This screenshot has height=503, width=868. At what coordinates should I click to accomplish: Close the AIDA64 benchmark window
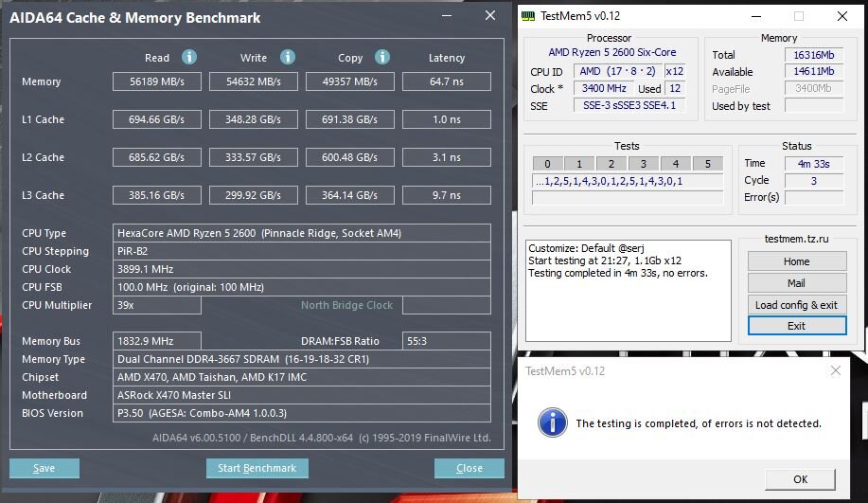pyautogui.click(x=490, y=15)
